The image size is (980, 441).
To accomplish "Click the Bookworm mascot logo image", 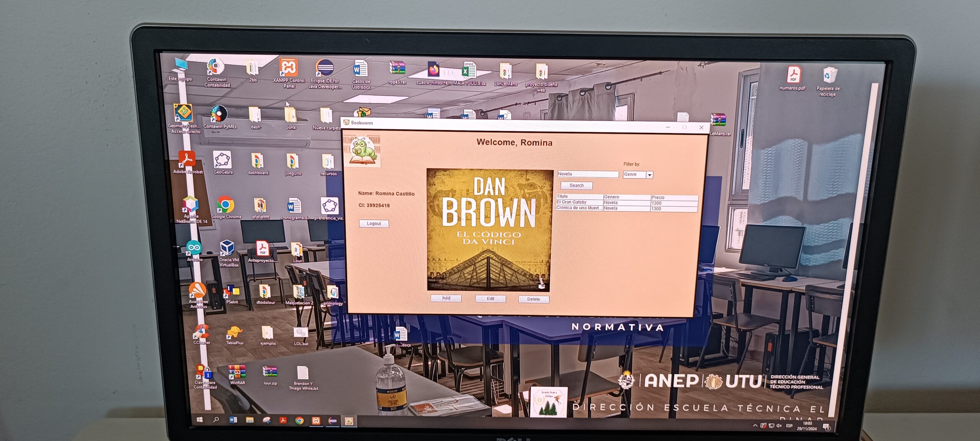I will point(362,151).
